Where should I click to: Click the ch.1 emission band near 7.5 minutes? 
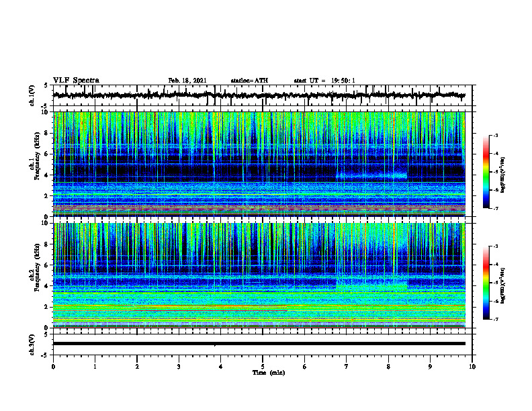[371, 176]
